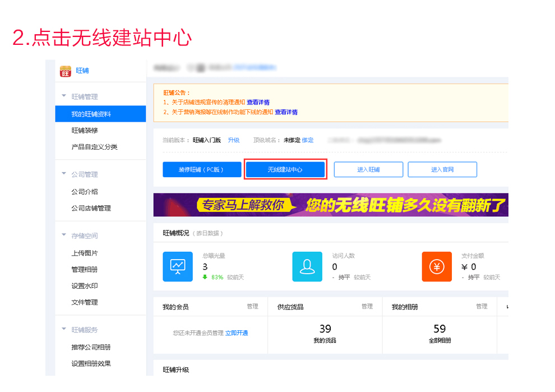
Task: Click the purple 无线旺铺 promotional banner
Action: tap(331, 205)
